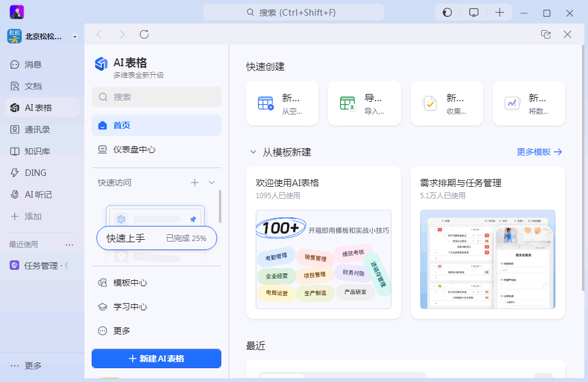Select 首页 in the AI表格 panel
Image resolution: width=588 pixels, height=382 pixels.
point(156,125)
